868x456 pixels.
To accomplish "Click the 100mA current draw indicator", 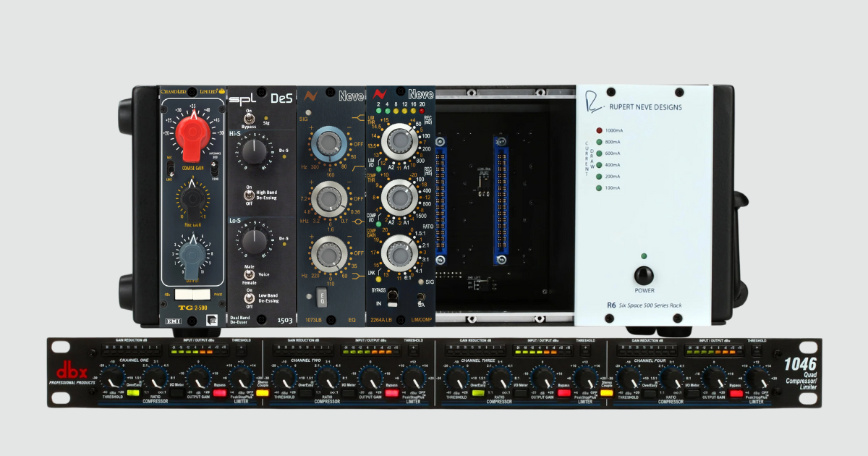I will pos(600,188).
